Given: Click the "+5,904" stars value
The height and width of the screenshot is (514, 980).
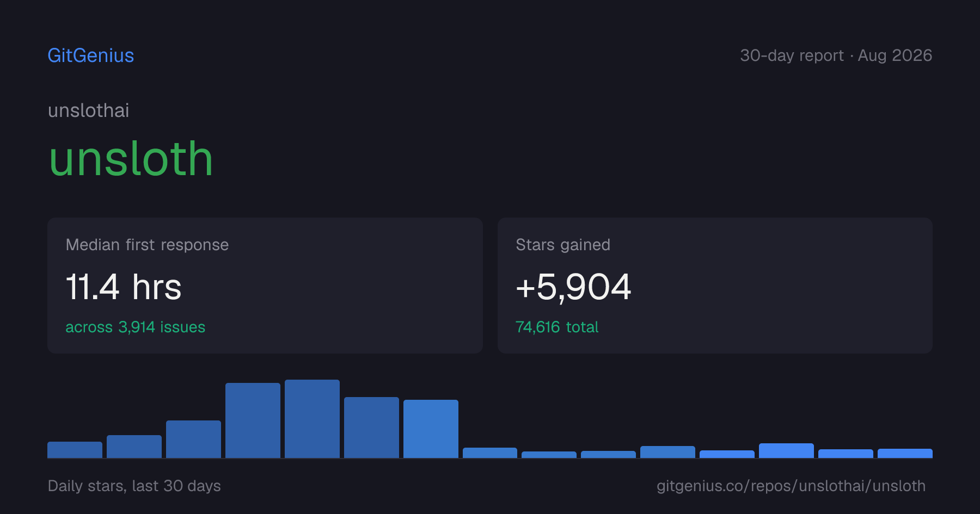Looking at the screenshot, I should click(573, 287).
